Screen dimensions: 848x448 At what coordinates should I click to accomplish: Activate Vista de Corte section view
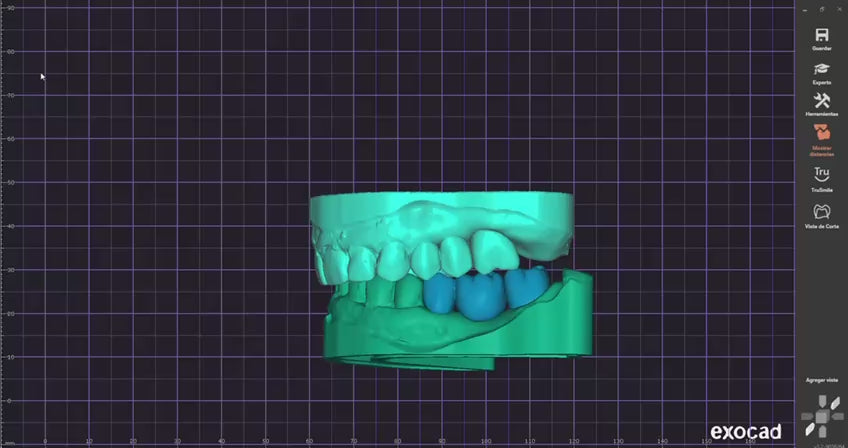[821, 212]
